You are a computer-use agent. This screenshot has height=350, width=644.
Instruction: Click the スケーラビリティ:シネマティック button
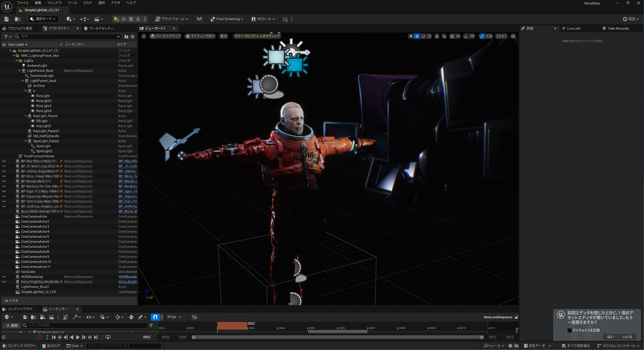pyautogui.click(x=257, y=36)
